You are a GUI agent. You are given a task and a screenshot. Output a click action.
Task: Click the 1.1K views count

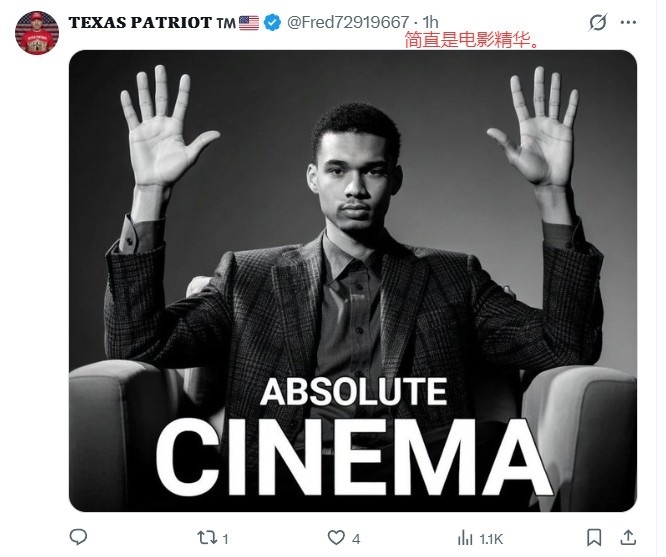[491, 539]
